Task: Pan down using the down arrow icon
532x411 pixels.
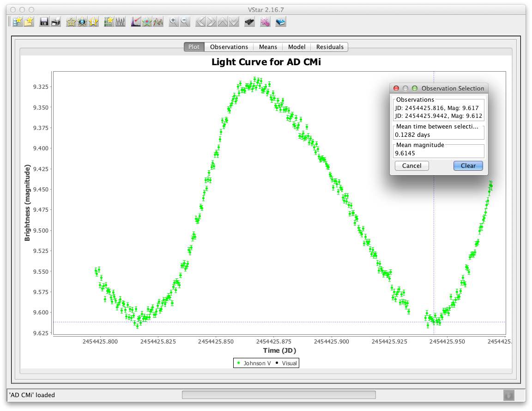Action: click(234, 22)
